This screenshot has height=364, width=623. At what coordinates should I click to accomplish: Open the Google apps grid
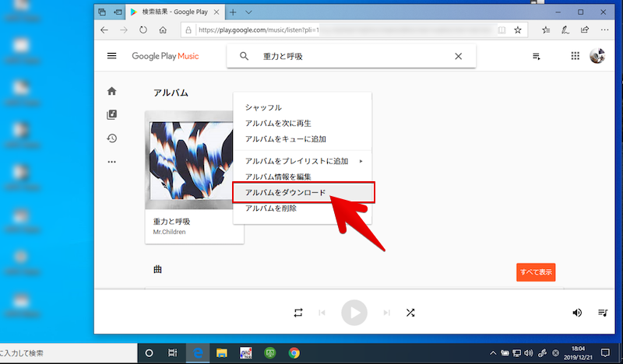575,56
